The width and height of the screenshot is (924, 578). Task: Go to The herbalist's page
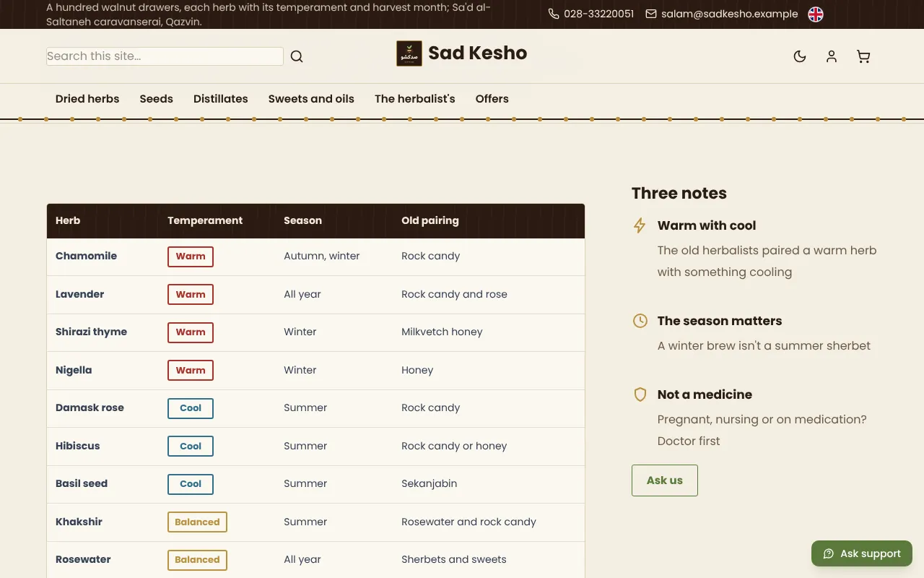415,99
